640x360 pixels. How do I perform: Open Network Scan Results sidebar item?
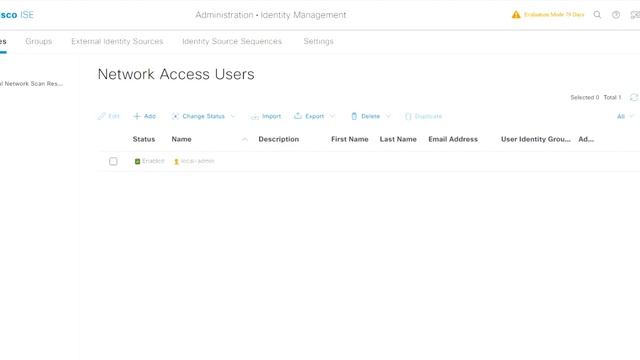coord(31,84)
